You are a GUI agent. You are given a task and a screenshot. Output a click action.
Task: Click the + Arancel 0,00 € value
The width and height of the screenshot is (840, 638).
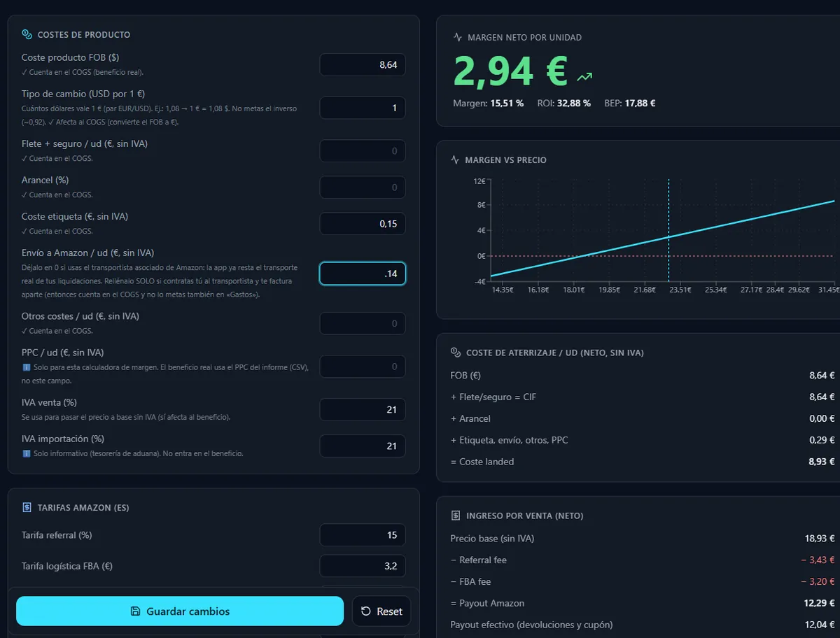pyautogui.click(x=822, y=419)
